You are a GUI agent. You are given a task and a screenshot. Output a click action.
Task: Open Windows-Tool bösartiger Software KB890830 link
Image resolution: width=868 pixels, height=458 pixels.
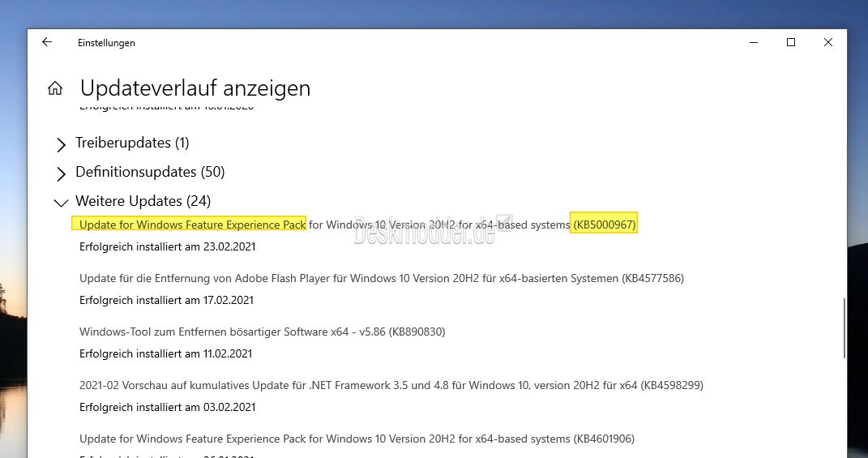[x=262, y=332]
